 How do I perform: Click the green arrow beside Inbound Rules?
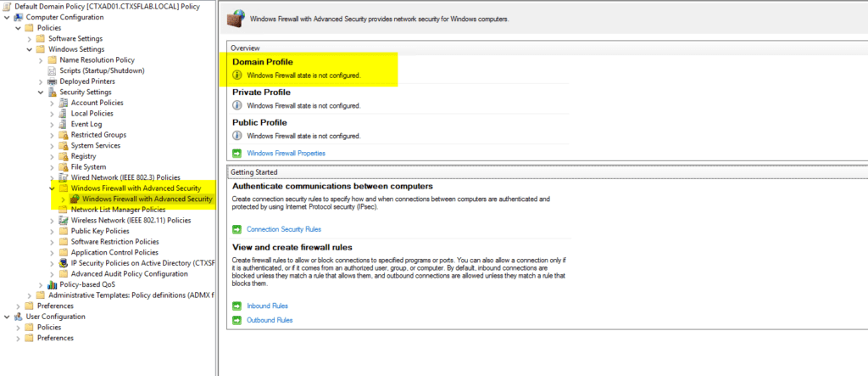[x=237, y=306]
